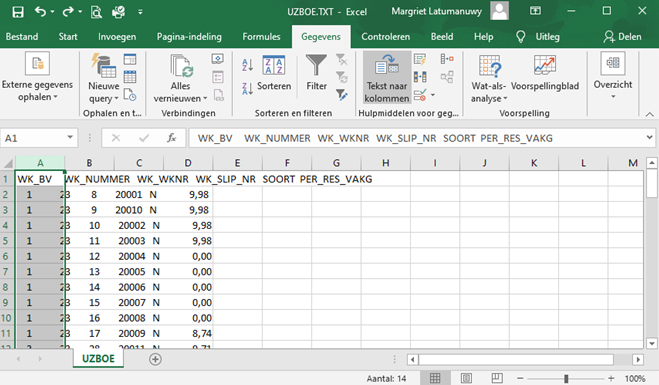This screenshot has height=385, width=659.
Task: Click the Recent sources icon
Action: (130, 95)
